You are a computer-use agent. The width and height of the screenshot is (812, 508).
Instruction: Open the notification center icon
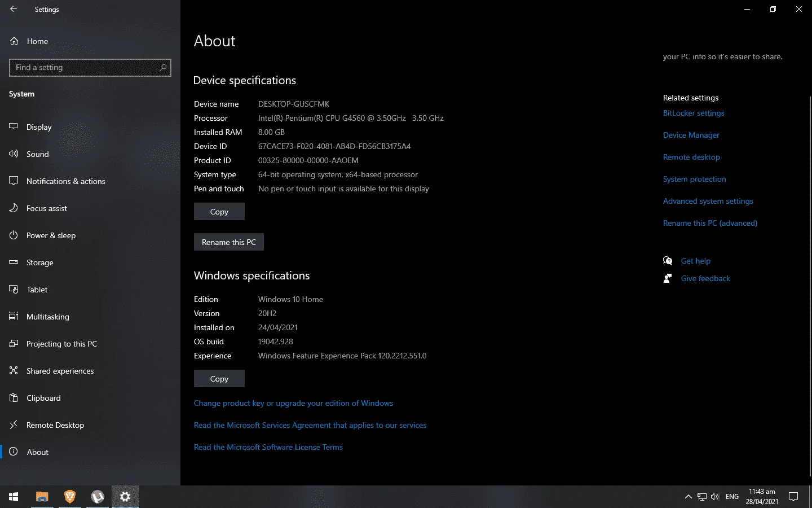(793, 497)
